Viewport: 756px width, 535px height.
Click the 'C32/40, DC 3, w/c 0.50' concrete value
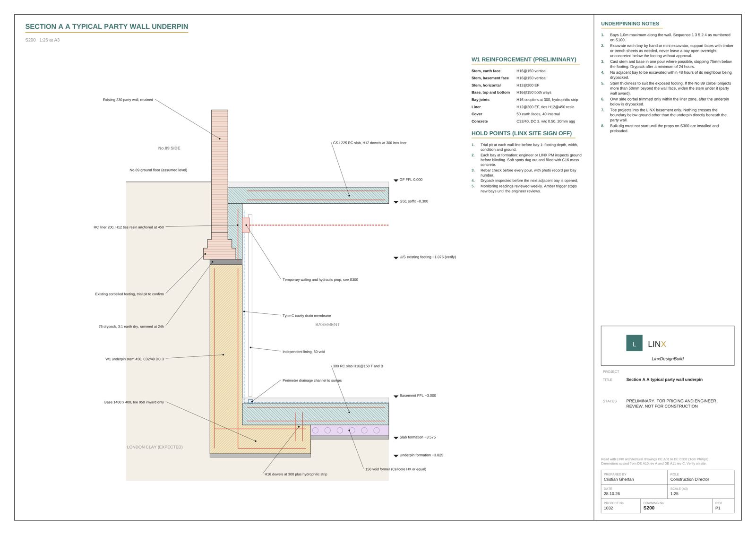[x=545, y=121]
